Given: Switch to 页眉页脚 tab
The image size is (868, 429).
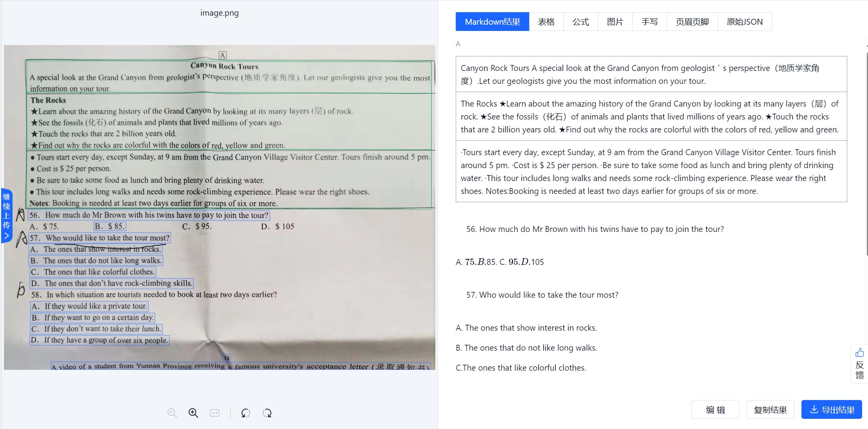Looking at the screenshot, I should (692, 22).
